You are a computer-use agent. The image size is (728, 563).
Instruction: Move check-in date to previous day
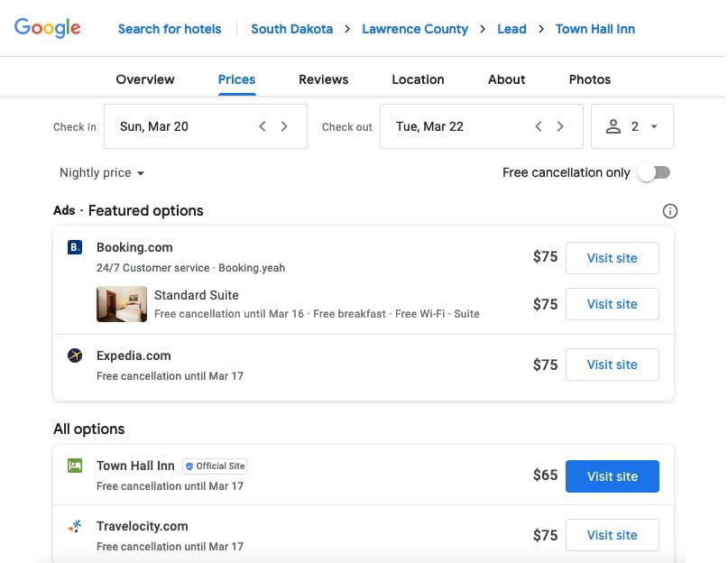tap(263, 126)
